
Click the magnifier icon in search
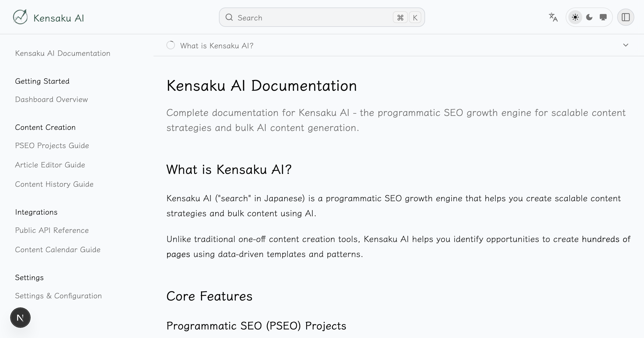(229, 17)
